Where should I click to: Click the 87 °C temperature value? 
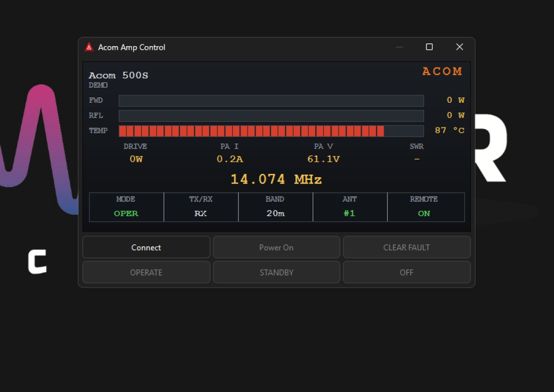click(450, 131)
